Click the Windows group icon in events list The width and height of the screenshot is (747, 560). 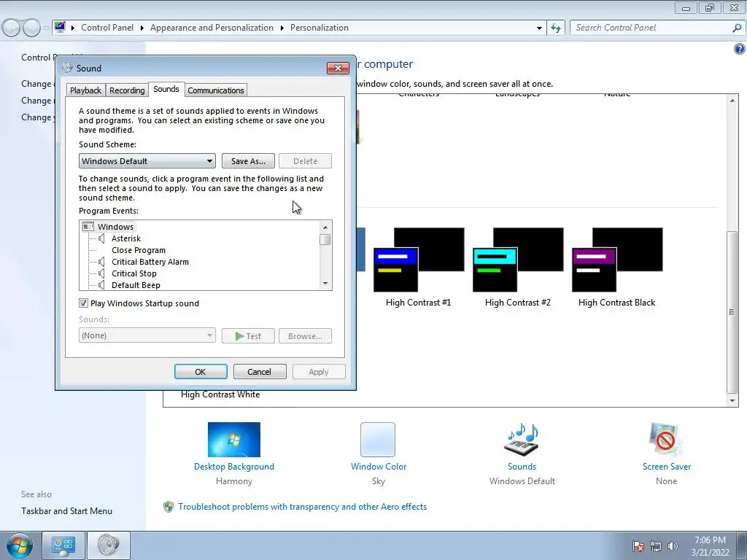(x=88, y=227)
